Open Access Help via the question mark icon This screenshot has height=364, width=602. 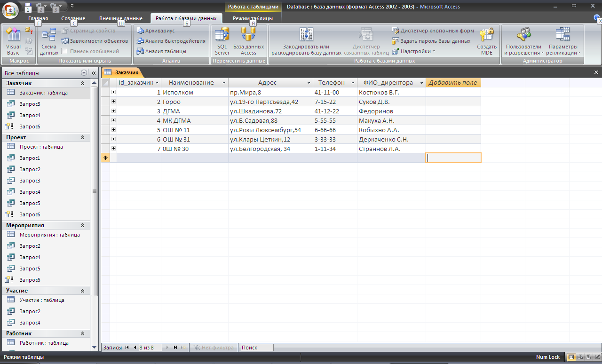pyautogui.click(x=597, y=17)
